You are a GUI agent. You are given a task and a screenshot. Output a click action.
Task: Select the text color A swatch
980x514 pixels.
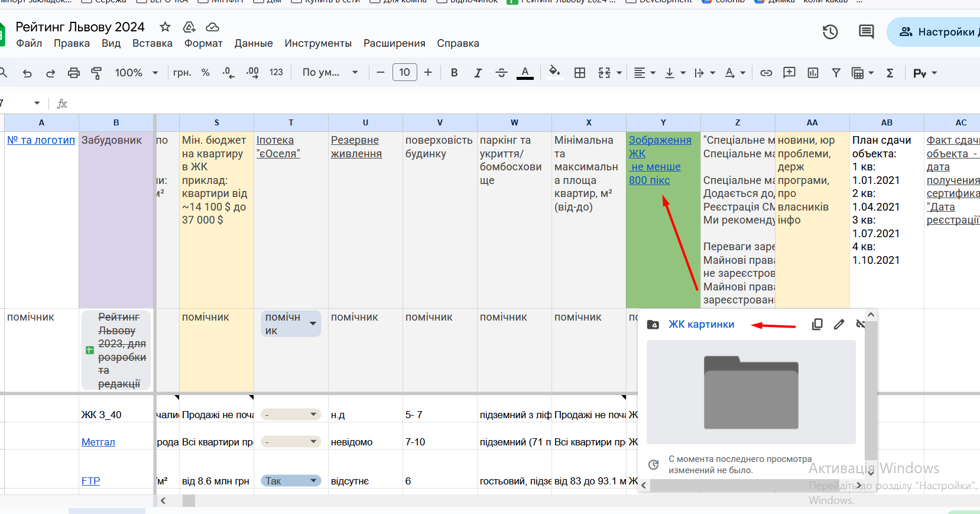[x=525, y=73]
